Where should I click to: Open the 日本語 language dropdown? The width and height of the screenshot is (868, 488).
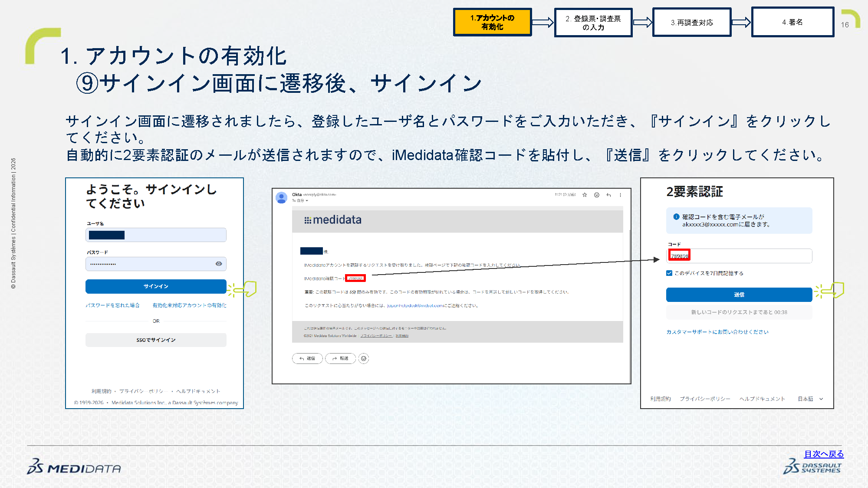click(810, 399)
